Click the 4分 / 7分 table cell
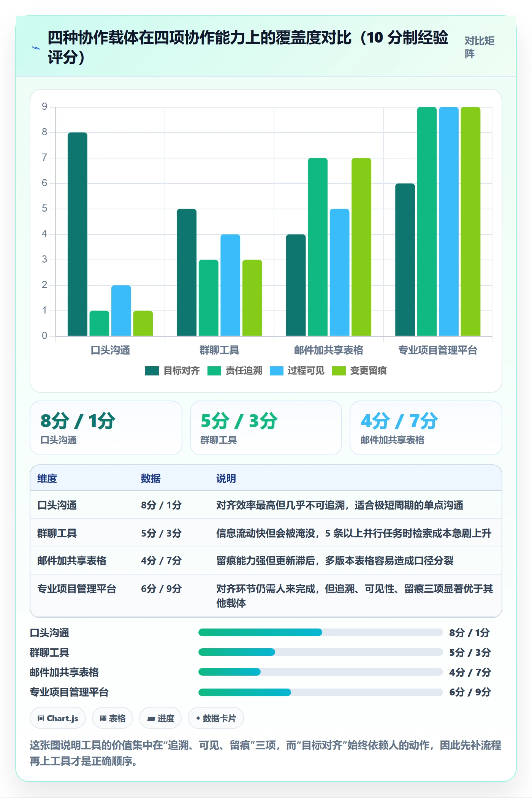The width and height of the screenshot is (532, 798). pyautogui.click(x=161, y=560)
